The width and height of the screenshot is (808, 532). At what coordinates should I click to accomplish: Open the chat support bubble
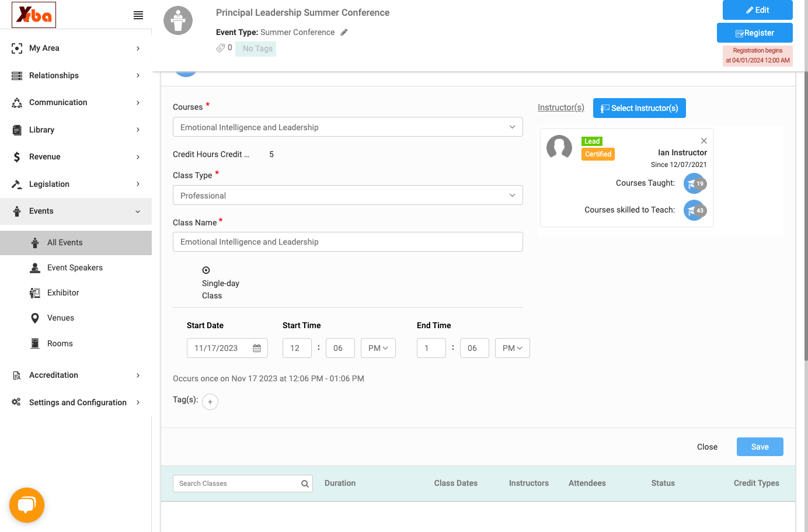pos(27,505)
